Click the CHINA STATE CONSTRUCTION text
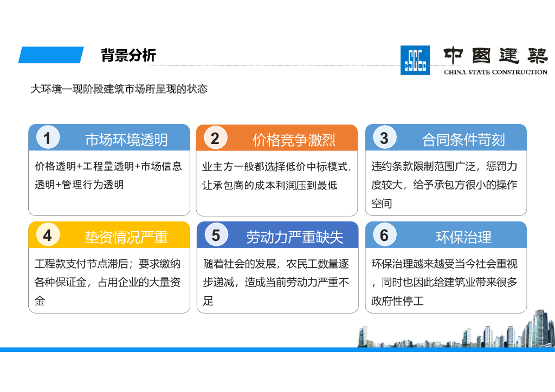555x392 pixels. click(495, 72)
